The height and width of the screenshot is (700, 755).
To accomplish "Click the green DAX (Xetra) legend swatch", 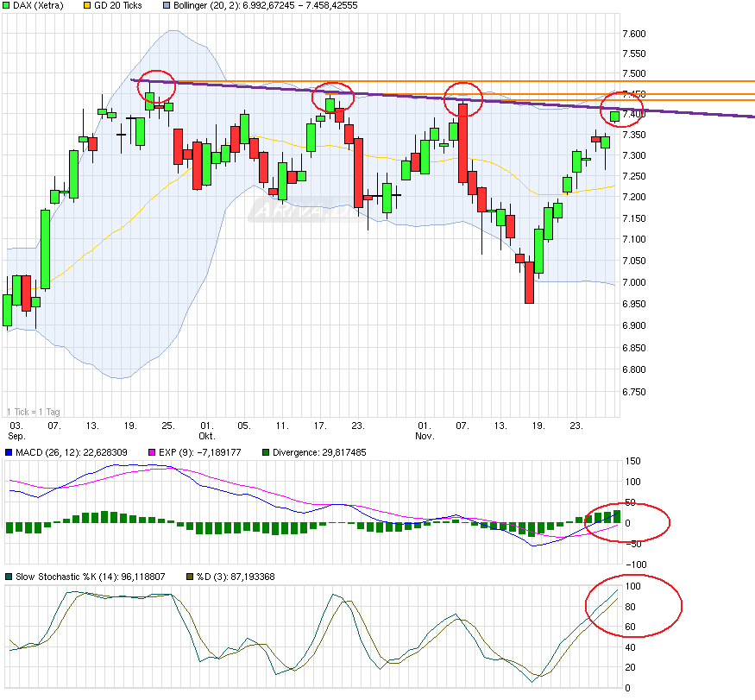I will tap(6, 5).
